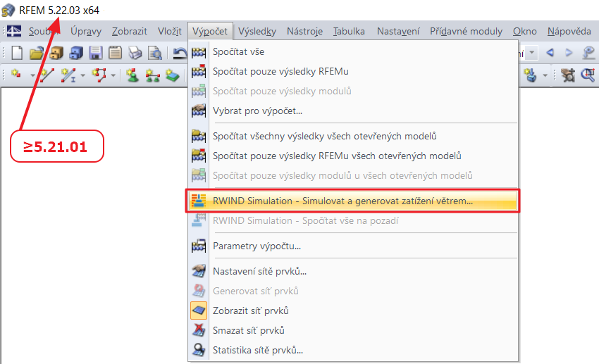Open the brown cabinet Project Manager icon
This screenshot has width=599, height=364.
pos(56,53)
